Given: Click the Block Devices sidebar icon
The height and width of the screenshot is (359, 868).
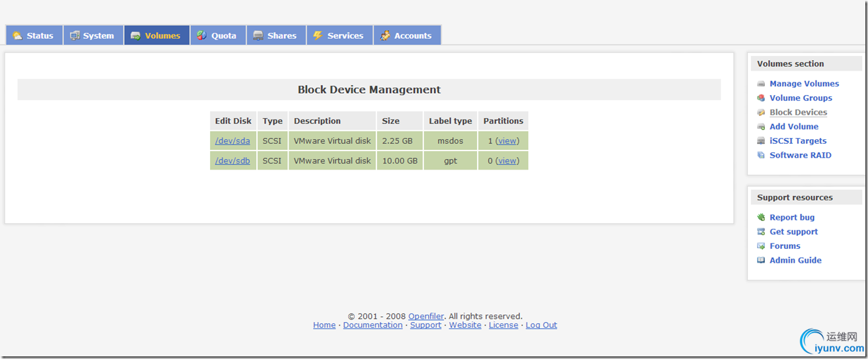Looking at the screenshot, I should click(761, 113).
